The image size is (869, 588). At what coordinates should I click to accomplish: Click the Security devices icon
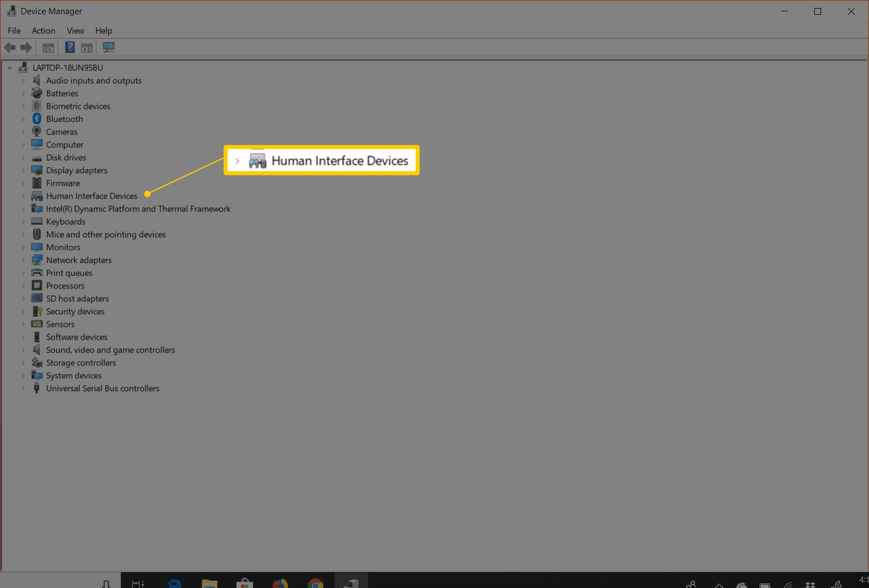36,311
